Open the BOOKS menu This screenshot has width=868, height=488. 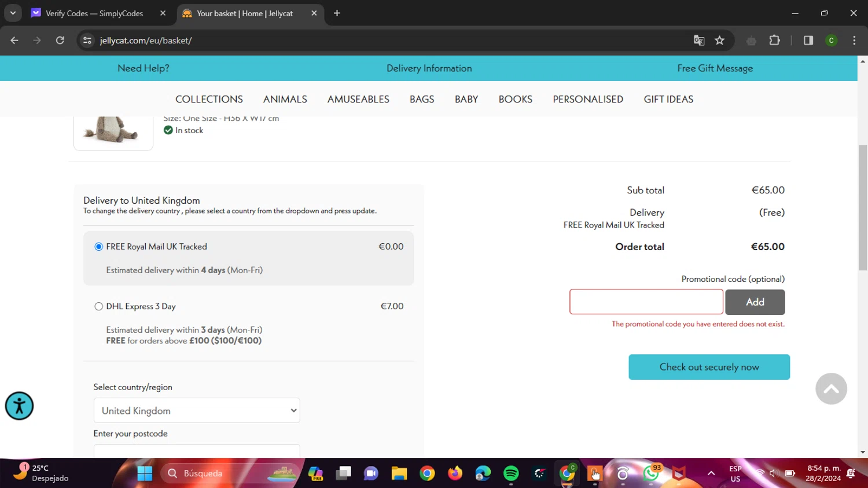click(x=516, y=99)
